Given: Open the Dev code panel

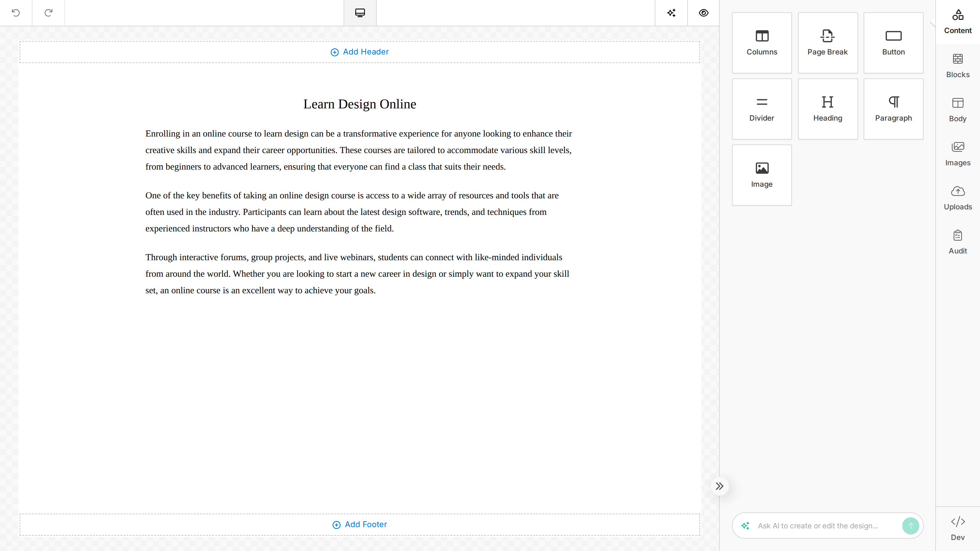Looking at the screenshot, I should [958, 529].
